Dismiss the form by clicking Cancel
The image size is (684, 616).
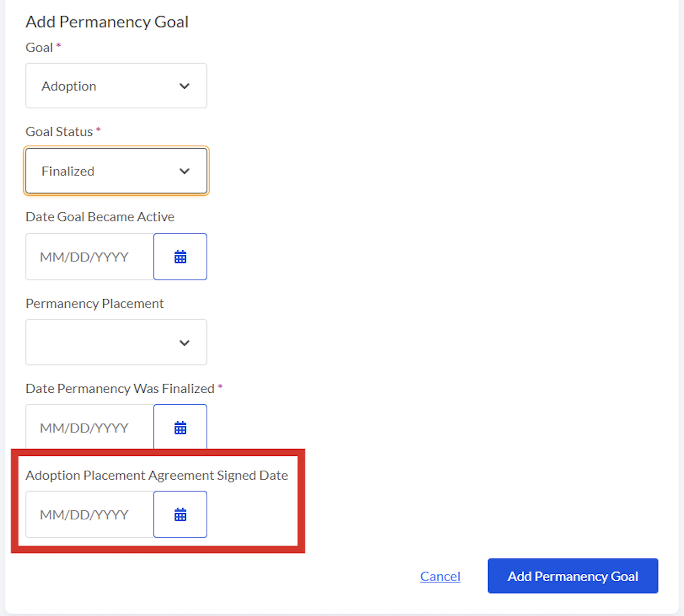click(x=440, y=576)
